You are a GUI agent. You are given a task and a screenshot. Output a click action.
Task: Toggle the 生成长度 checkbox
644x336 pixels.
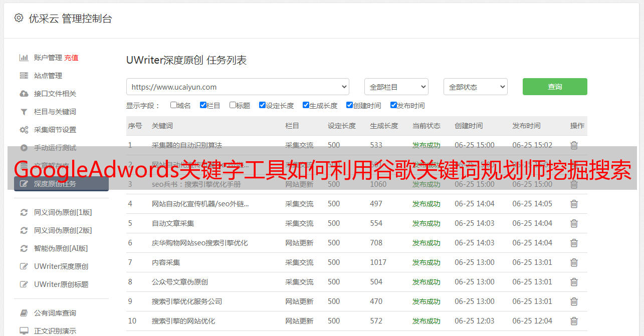(306, 105)
